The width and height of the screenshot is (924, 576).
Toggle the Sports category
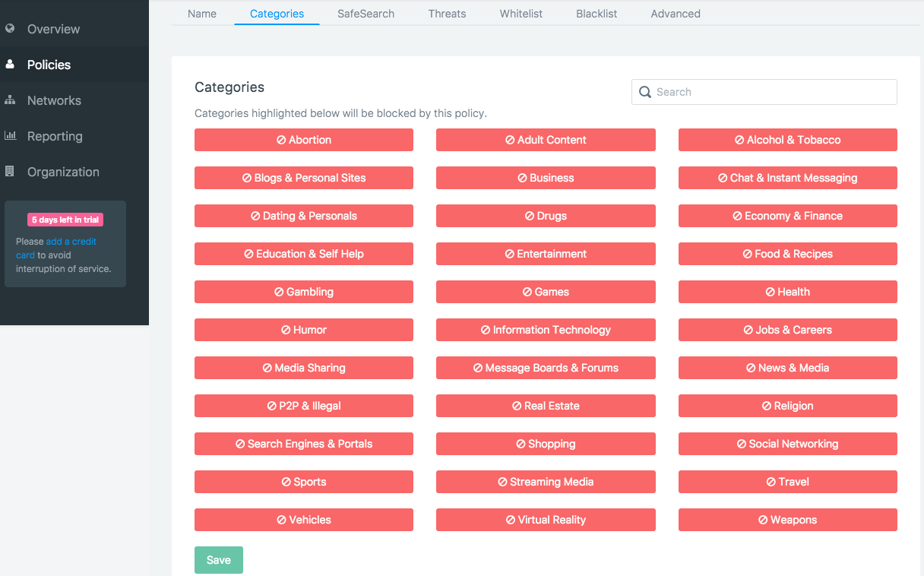pyautogui.click(x=304, y=482)
